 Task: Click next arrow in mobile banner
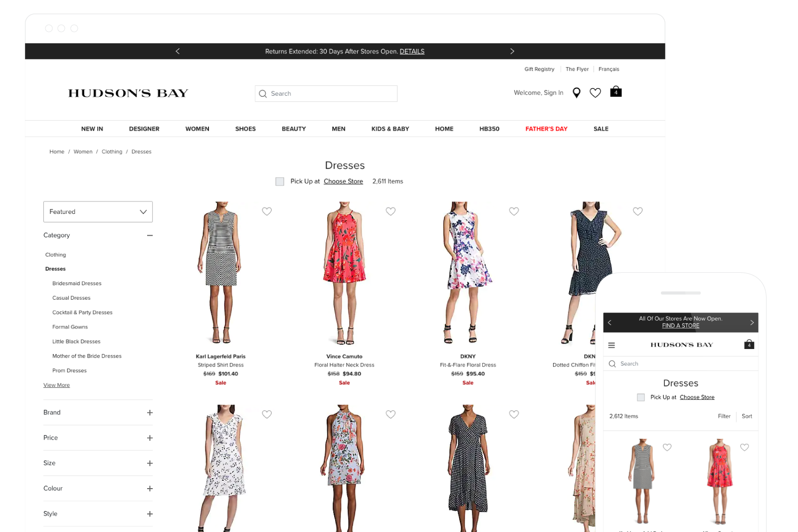click(x=752, y=323)
